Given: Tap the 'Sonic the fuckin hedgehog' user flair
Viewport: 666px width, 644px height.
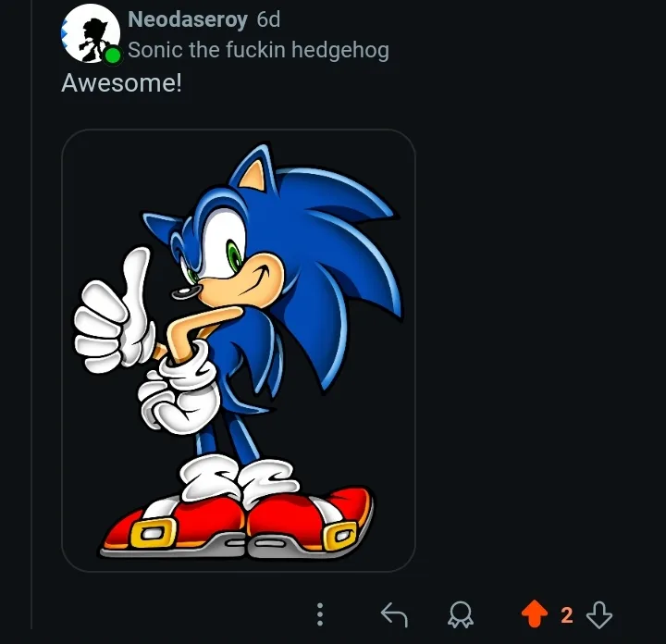Looking at the screenshot, I should 258,50.
